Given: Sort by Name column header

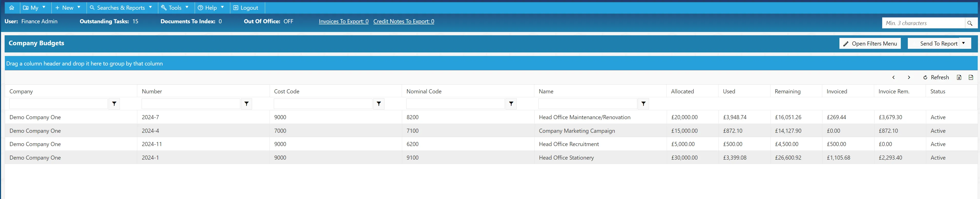Looking at the screenshot, I should tap(546, 92).
